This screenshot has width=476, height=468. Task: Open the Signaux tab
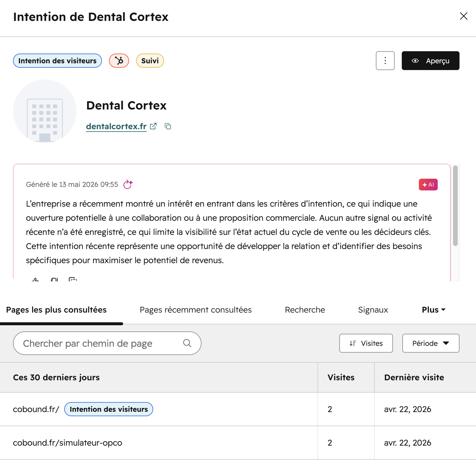[373, 310]
